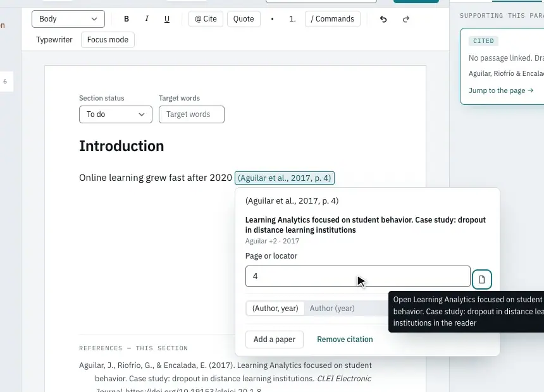This screenshot has width=544, height=392.
Task: Open the / Commands menu
Action: [x=332, y=19]
